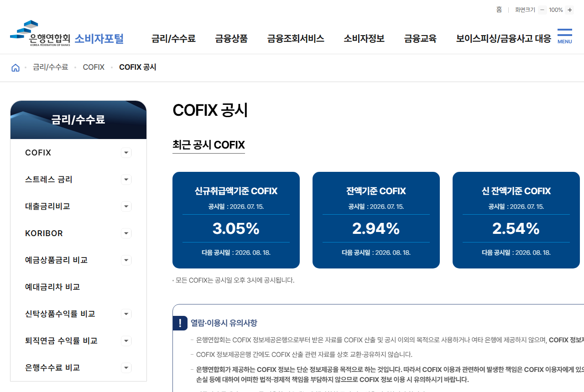
Task: Click 금리/수수료 in the breadcrumb
Action: (51, 67)
